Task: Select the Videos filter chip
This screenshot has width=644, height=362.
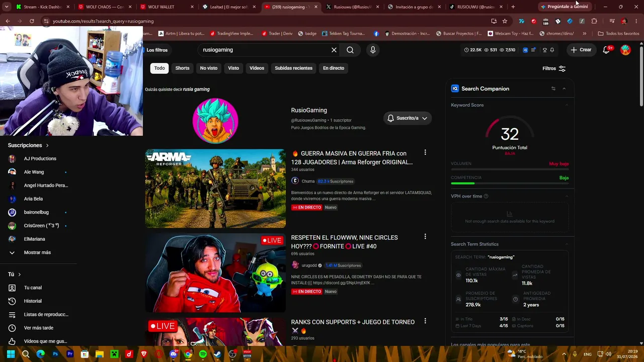Action: click(x=257, y=68)
